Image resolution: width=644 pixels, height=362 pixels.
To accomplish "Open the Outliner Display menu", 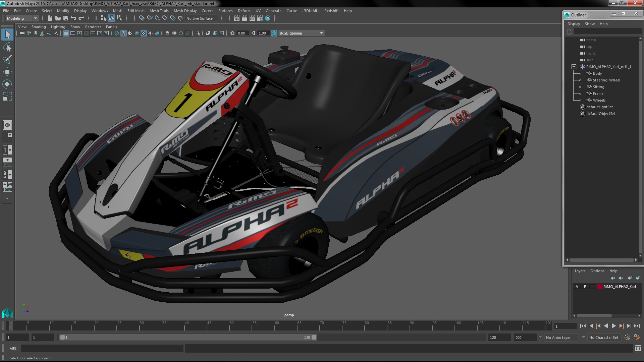I will point(574,24).
